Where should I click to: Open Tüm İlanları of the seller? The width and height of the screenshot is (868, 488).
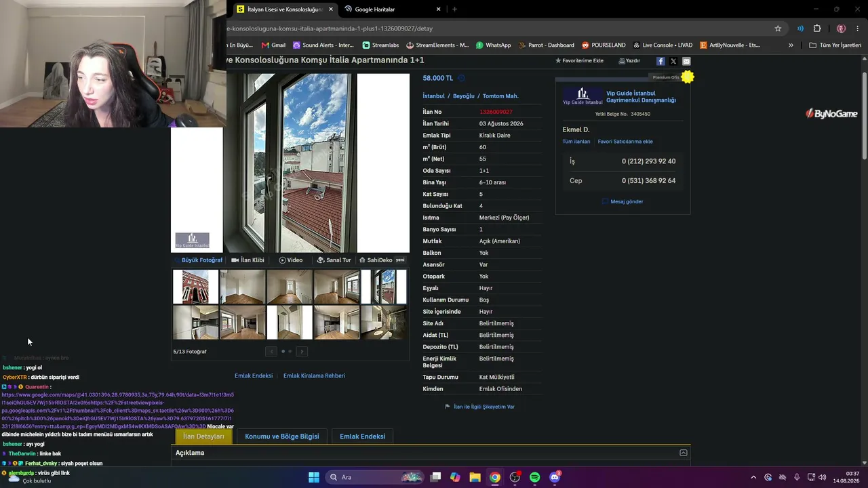pos(576,142)
